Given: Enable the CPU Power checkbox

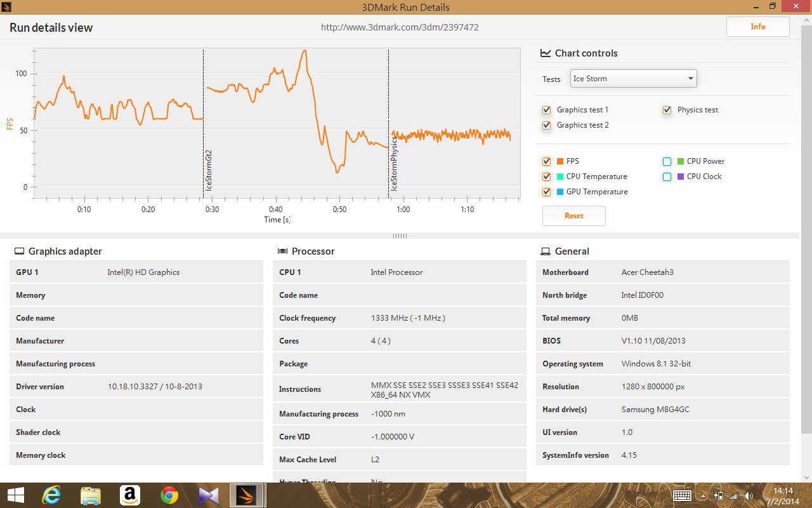Looking at the screenshot, I should [667, 161].
